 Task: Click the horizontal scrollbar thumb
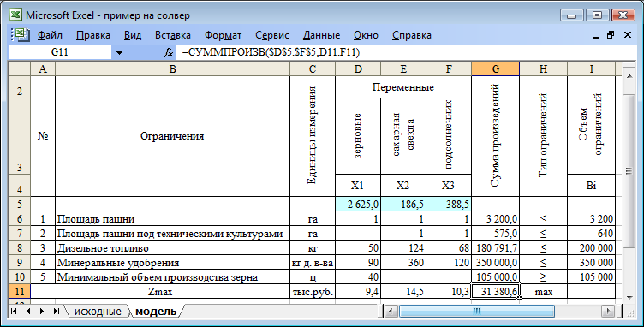(477, 312)
